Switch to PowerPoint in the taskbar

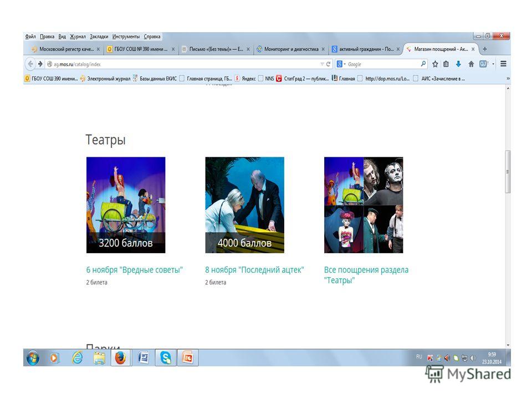pos(188,358)
